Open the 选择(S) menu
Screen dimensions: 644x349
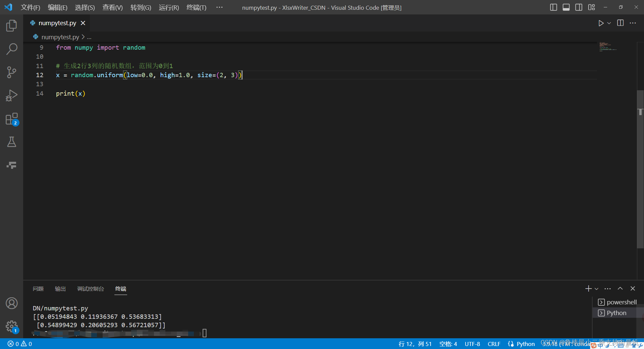(85, 7)
